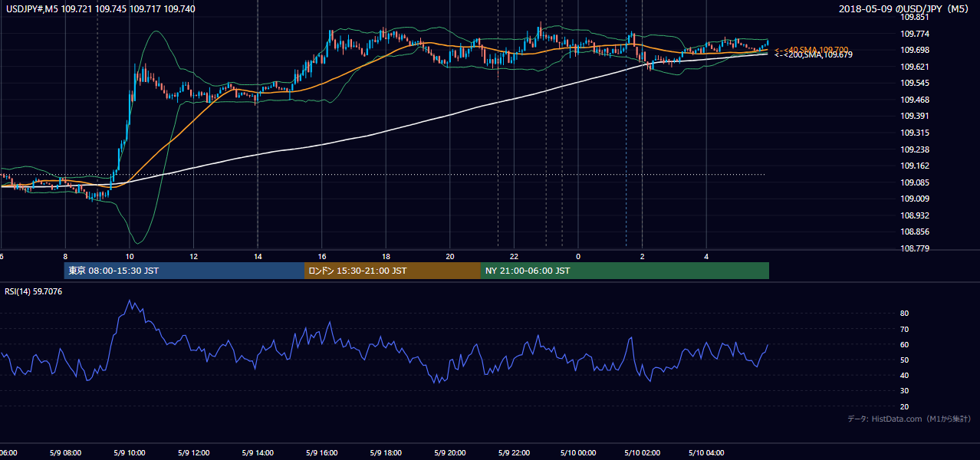Click RSI scale value 80
980x460 pixels.
click(x=905, y=314)
